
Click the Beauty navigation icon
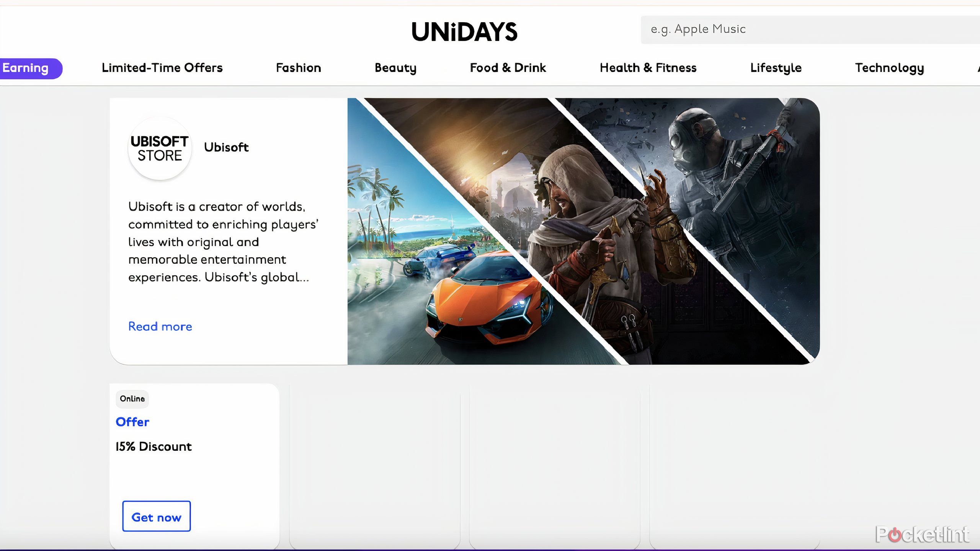396,68
